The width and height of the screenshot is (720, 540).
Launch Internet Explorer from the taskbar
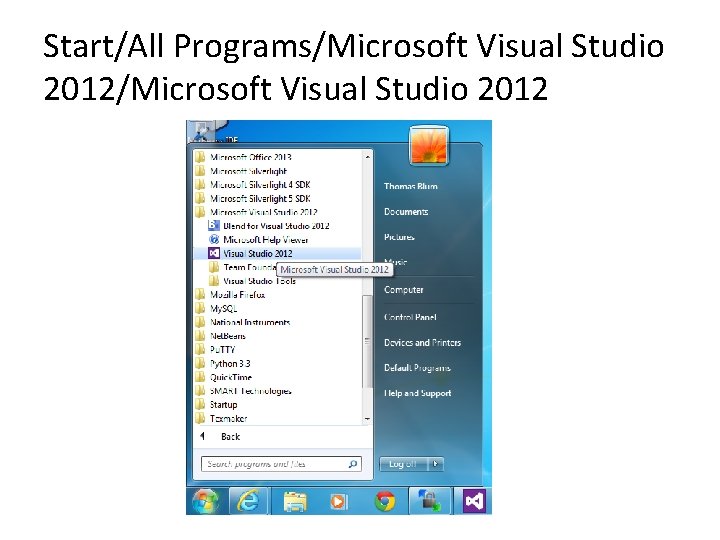click(x=248, y=501)
